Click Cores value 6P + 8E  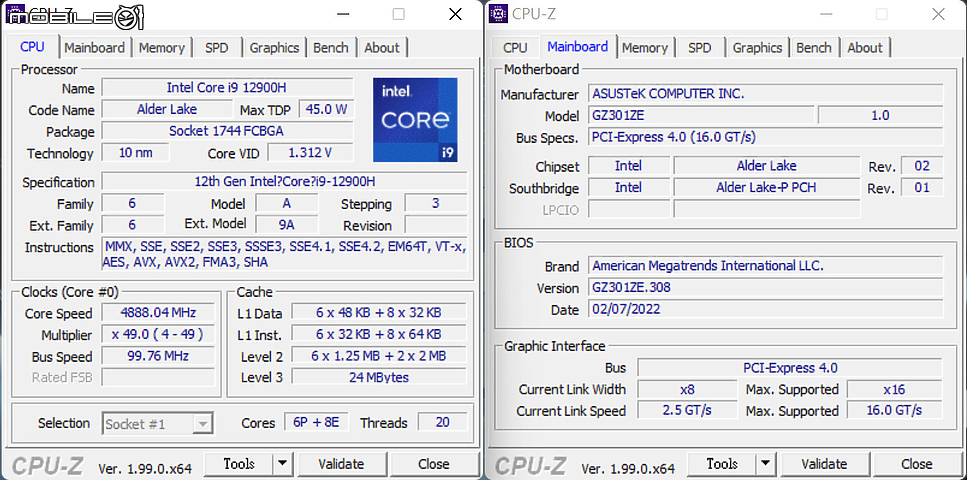click(x=316, y=422)
